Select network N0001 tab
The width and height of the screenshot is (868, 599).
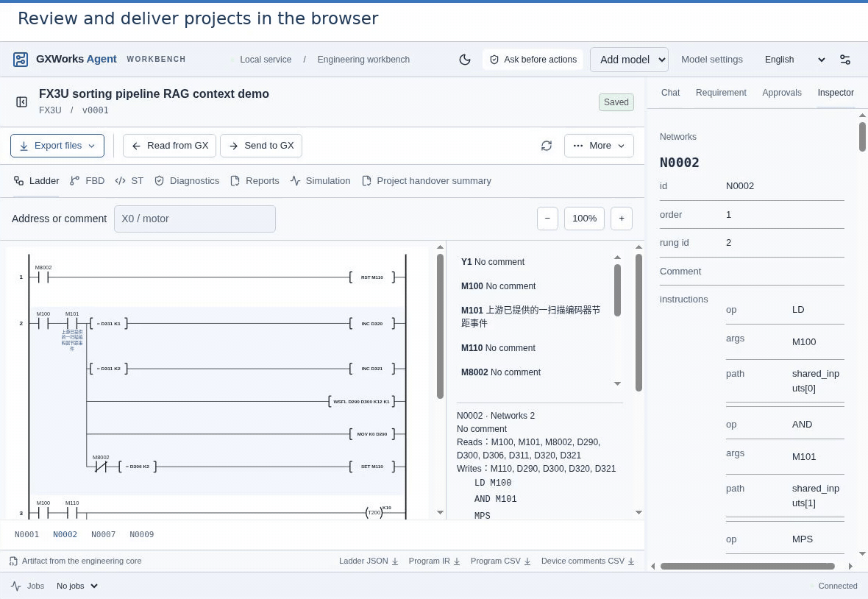(x=26, y=534)
